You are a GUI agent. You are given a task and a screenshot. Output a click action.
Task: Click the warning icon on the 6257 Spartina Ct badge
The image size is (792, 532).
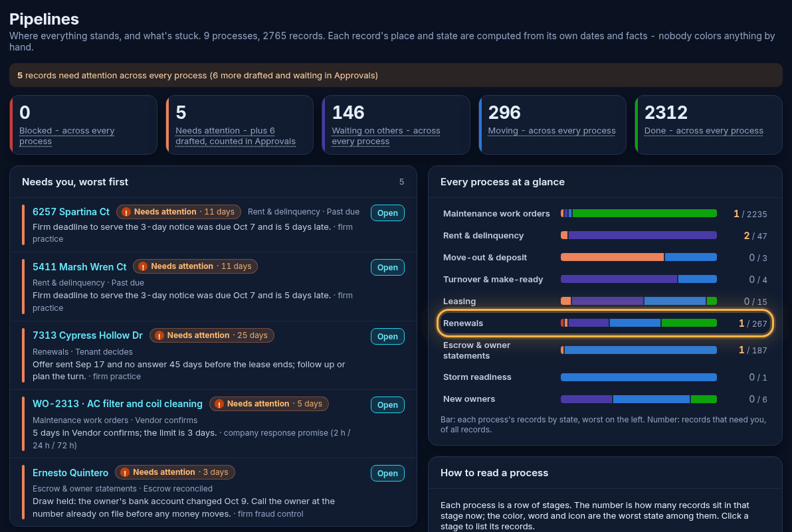(x=126, y=212)
